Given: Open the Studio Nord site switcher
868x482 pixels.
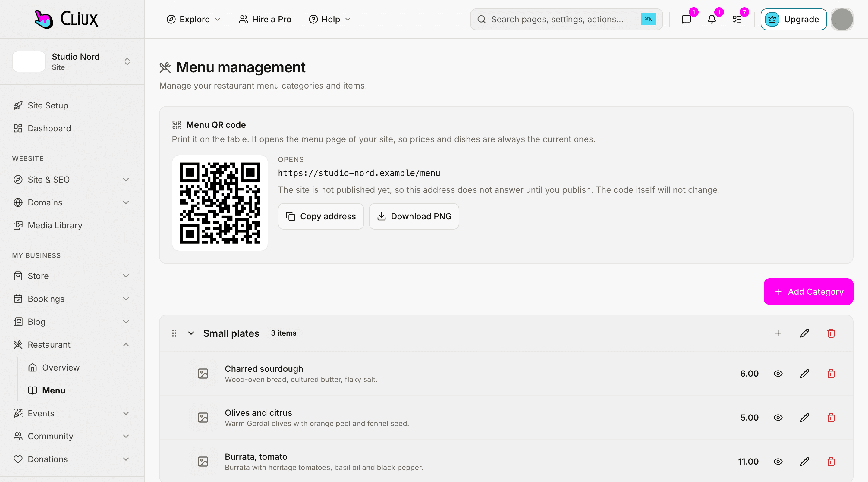Looking at the screenshot, I should 72,62.
